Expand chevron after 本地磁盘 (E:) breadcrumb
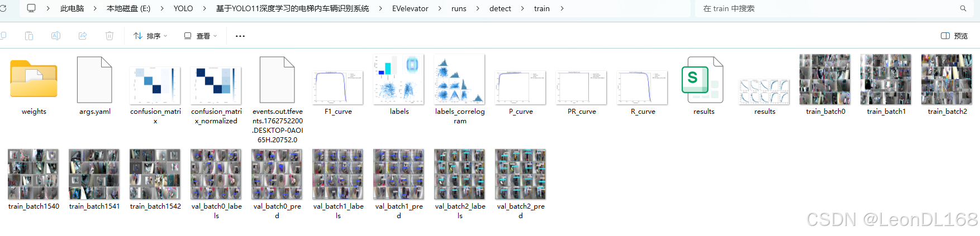 162,8
